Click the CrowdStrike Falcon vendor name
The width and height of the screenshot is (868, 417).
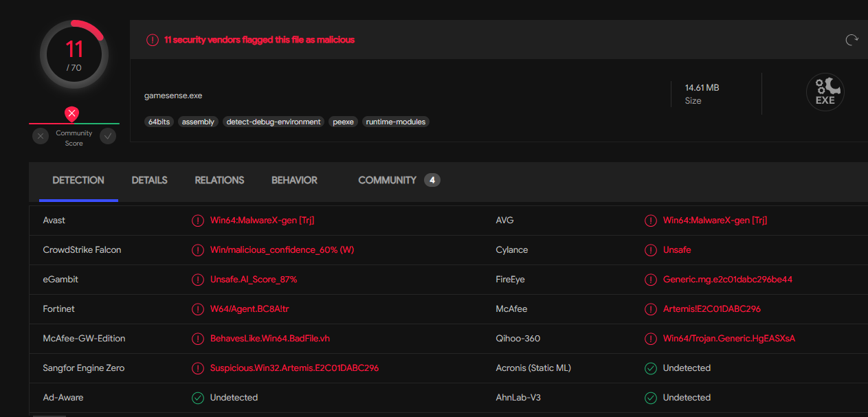[82, 250]
